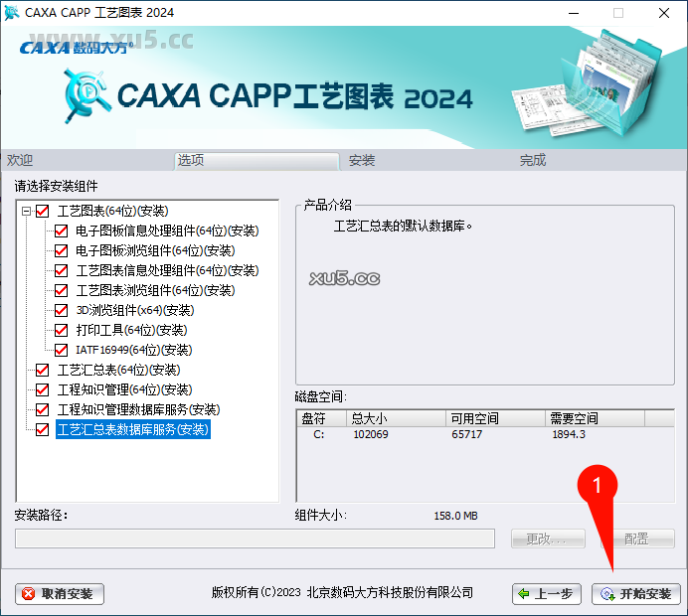688x616 pixels.
Task: Click the 欢迎 step tab
Action: 21,160
